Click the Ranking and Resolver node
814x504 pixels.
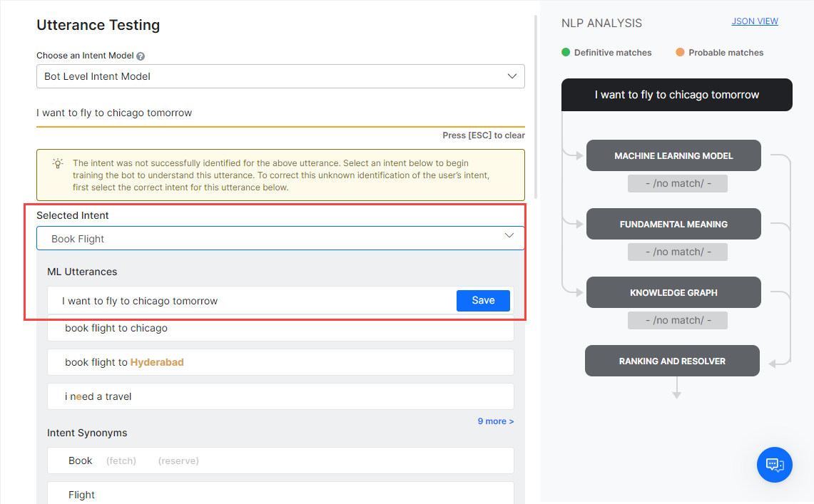click(x=672, y=361)
